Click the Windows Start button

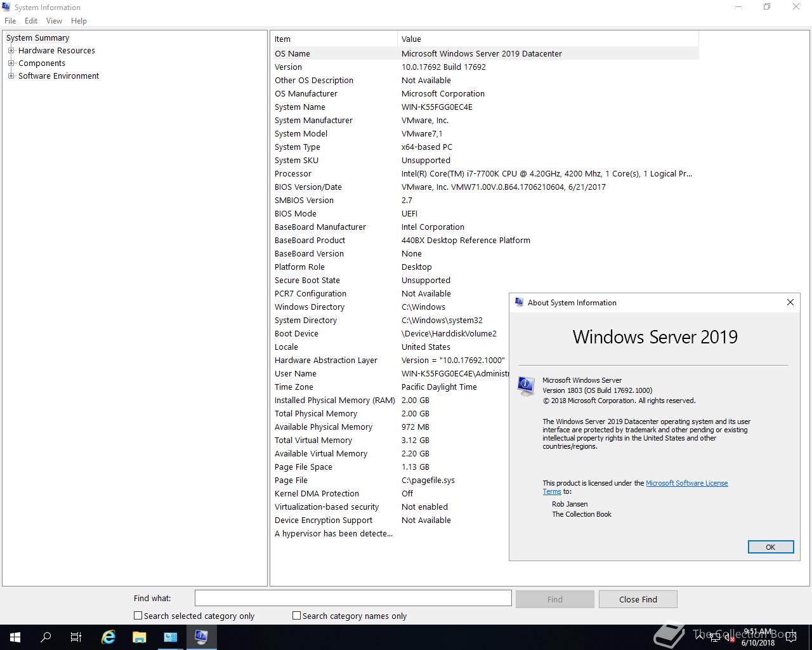pos(15,637)
